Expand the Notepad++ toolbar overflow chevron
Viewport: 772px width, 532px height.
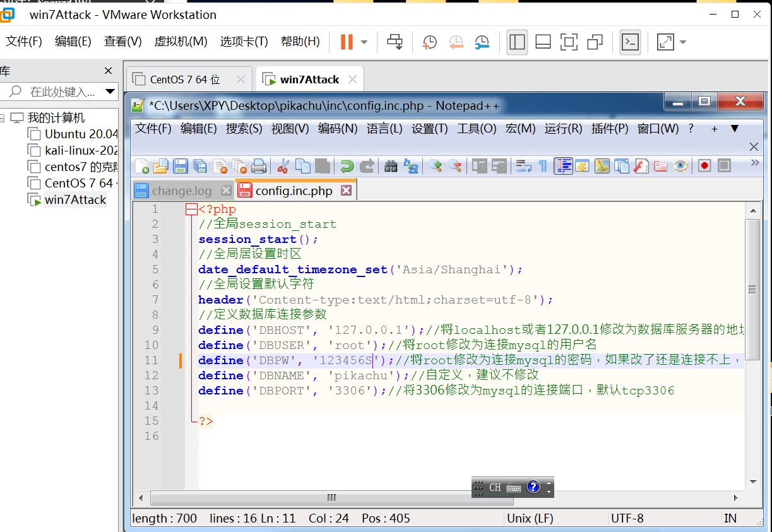754,162
